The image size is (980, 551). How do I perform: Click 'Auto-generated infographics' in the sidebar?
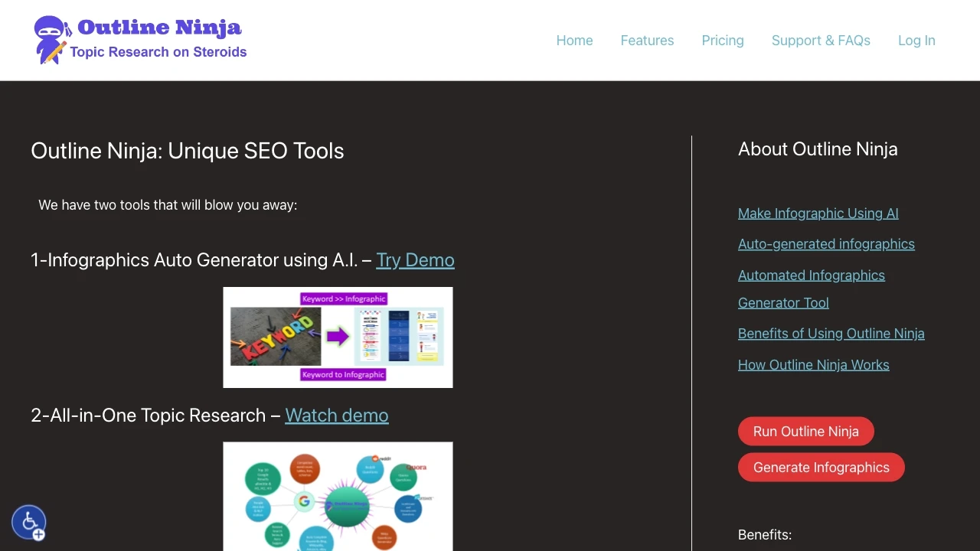click(826, 243)
